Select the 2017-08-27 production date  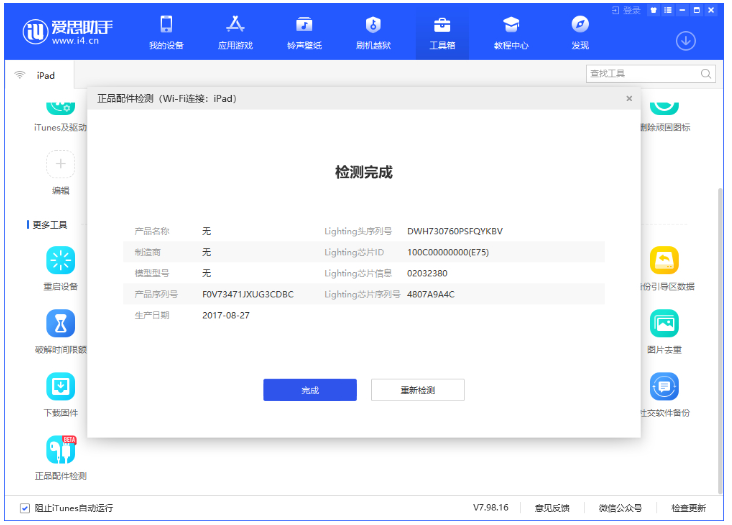coord(226,315)
